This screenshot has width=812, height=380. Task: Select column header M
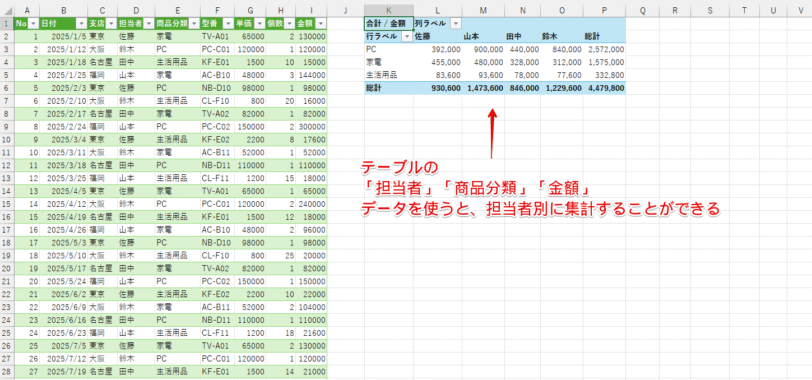click(x=483, y=11)
